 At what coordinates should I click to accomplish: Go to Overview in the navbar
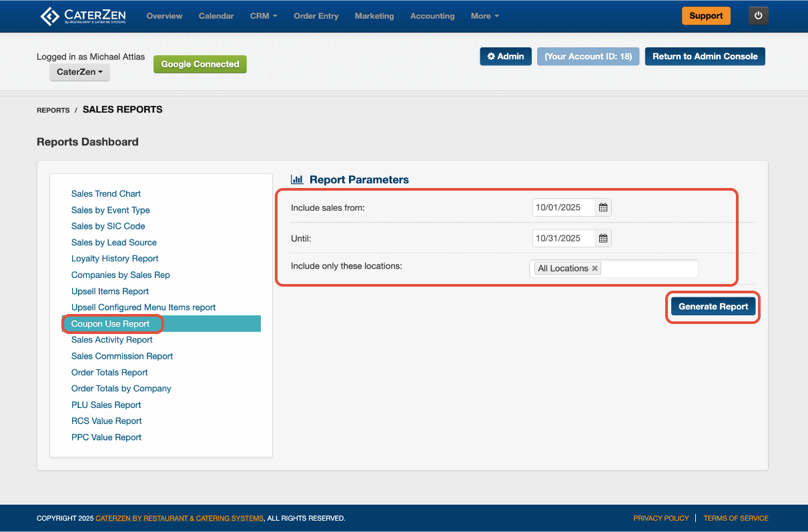tap(164, 16)
